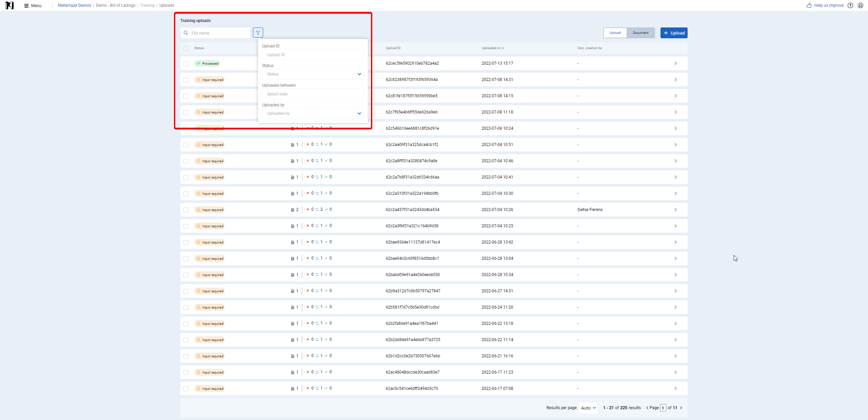Click the search magnifier icon in File name
This screenshot has width=868, height=420.
pyautogui.click(x=186, y=33)
